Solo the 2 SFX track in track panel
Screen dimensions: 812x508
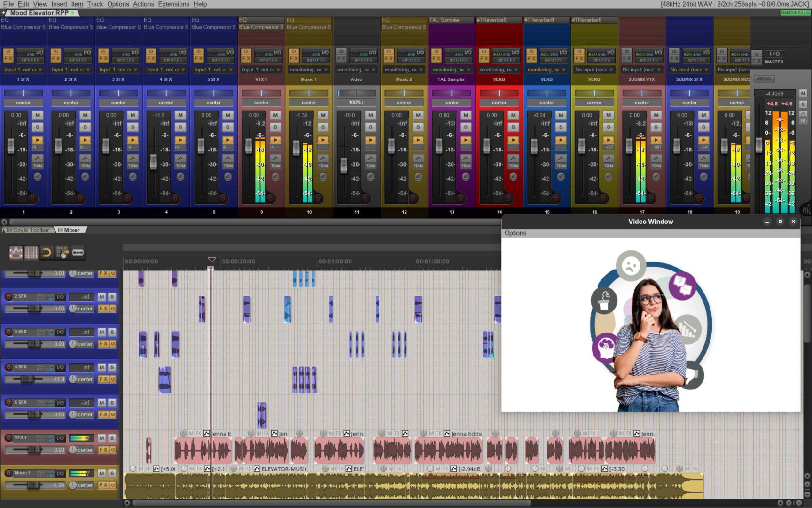click(x=112, y=297)
